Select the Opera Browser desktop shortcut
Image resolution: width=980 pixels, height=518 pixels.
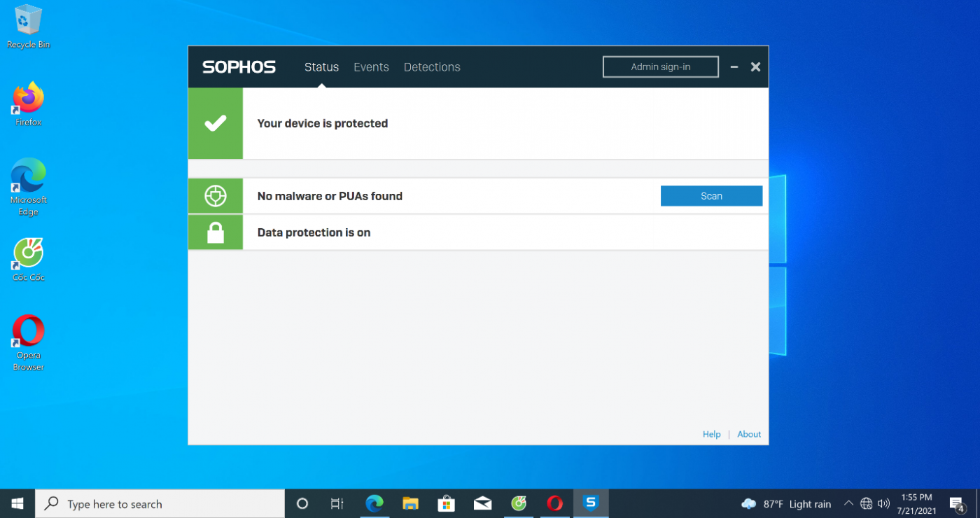(29, 343)
